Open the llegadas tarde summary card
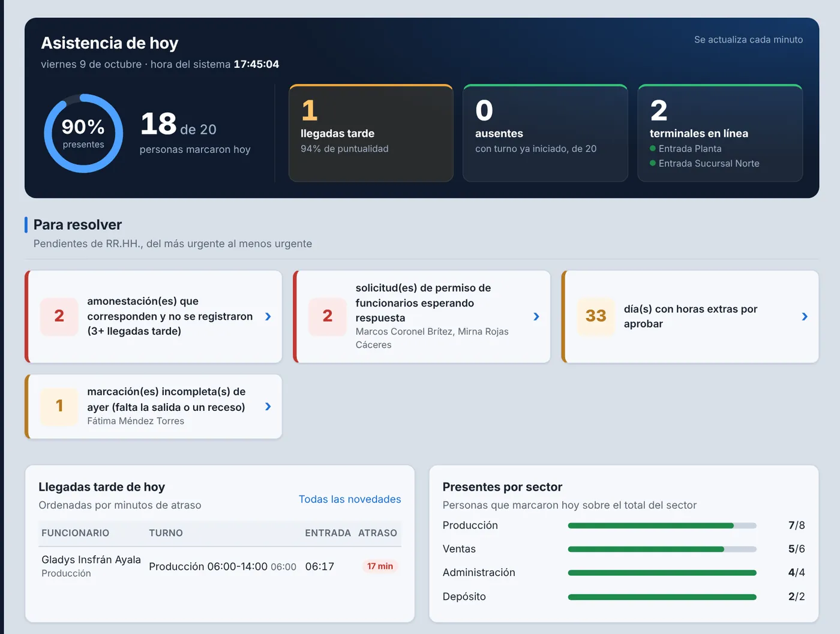The image size is (840, 634). (x=371, y=133)
